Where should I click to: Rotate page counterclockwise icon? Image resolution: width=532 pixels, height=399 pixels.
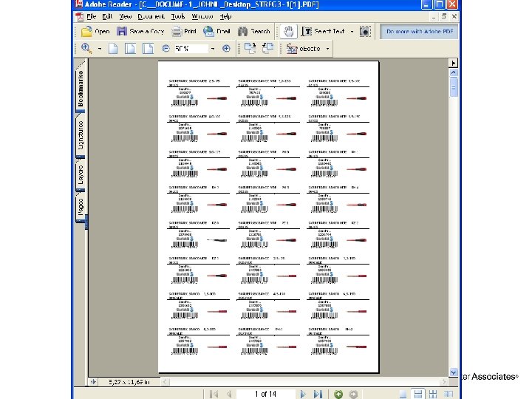coord(267,49)
